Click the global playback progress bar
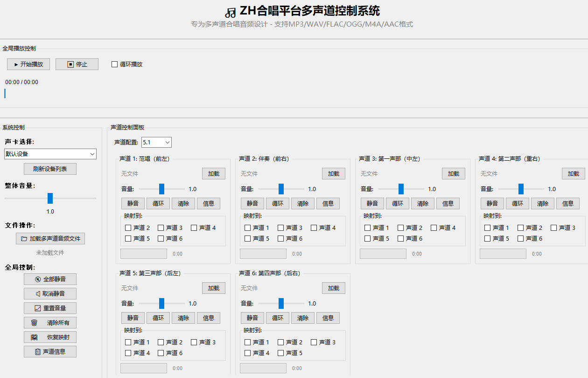Image resolution: width=588 pixels, height=378 pixels. [5, 93]
